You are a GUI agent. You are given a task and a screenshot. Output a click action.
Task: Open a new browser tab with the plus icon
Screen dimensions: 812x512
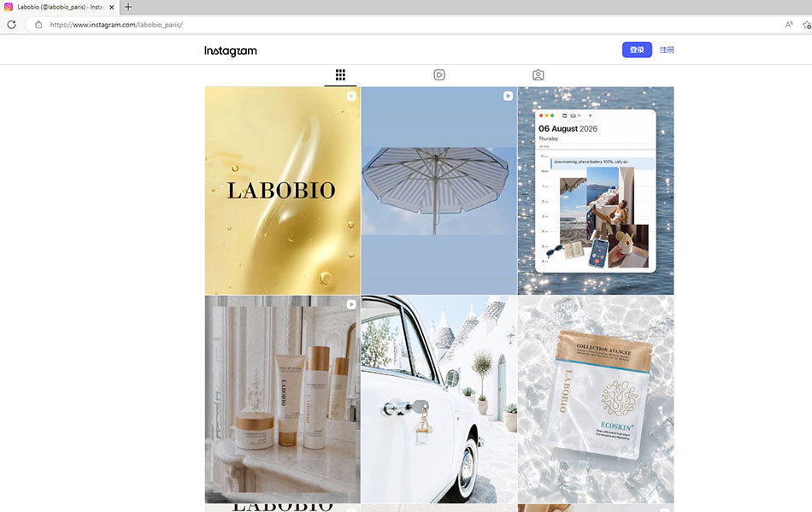[128, 7]
